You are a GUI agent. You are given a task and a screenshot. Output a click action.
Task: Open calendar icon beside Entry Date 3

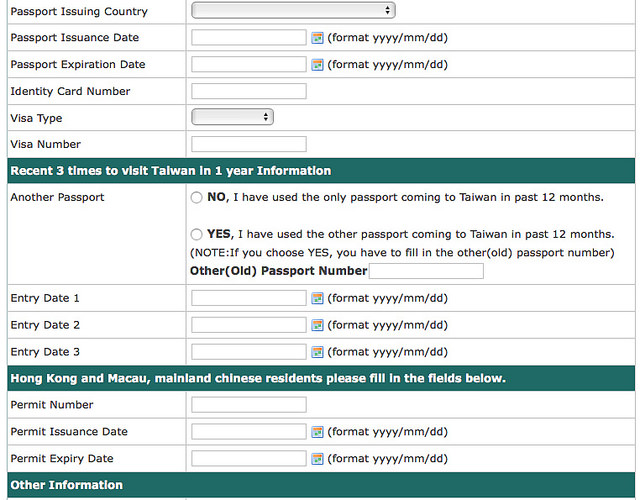(317, 352)
